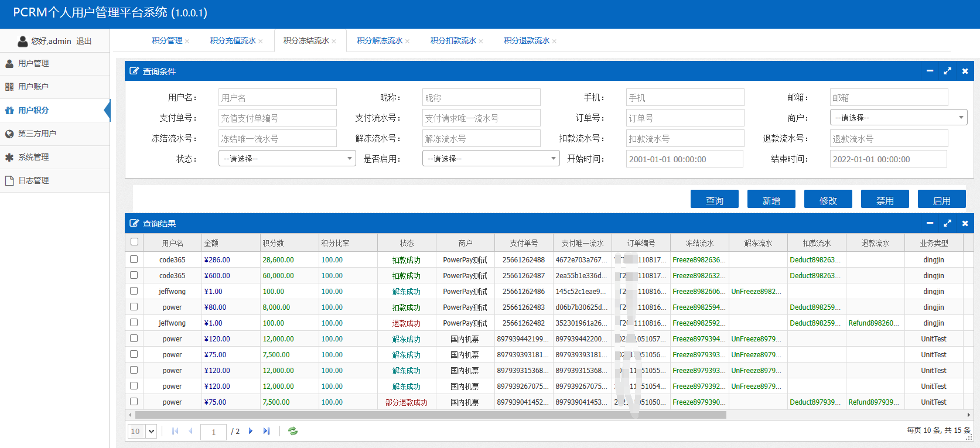Click the 查询 button
This screenshot has width=980, height=448.
point(714,200)
